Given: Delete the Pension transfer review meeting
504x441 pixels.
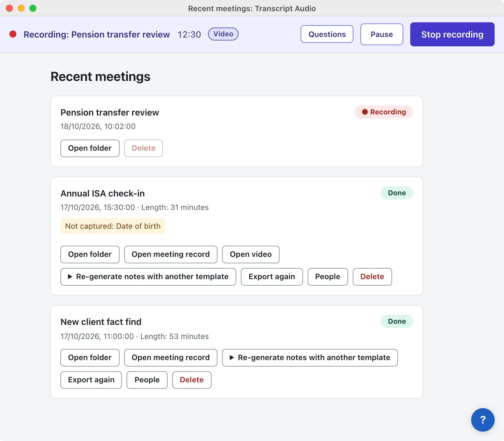Looking at the screenshot, I should (144, 148).
